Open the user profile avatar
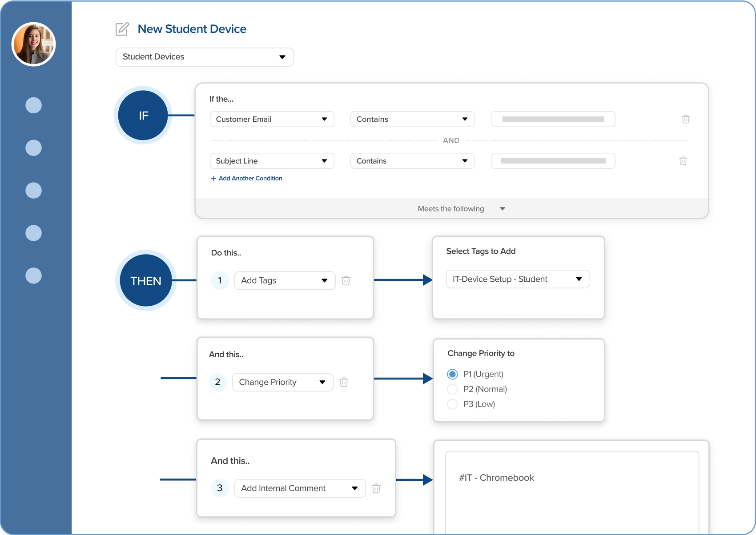The height and width of the screenshot is (535, 756). [x=34, y=44]
